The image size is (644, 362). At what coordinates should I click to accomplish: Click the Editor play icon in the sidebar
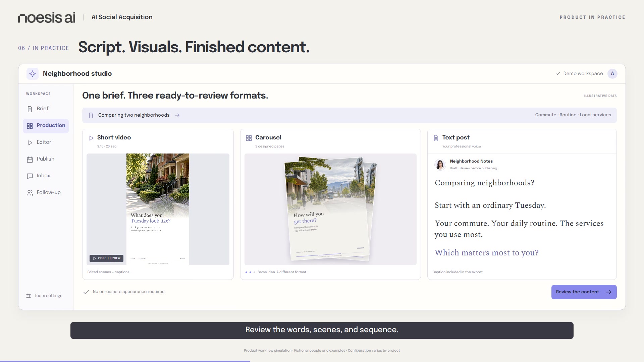coord(30,142)
